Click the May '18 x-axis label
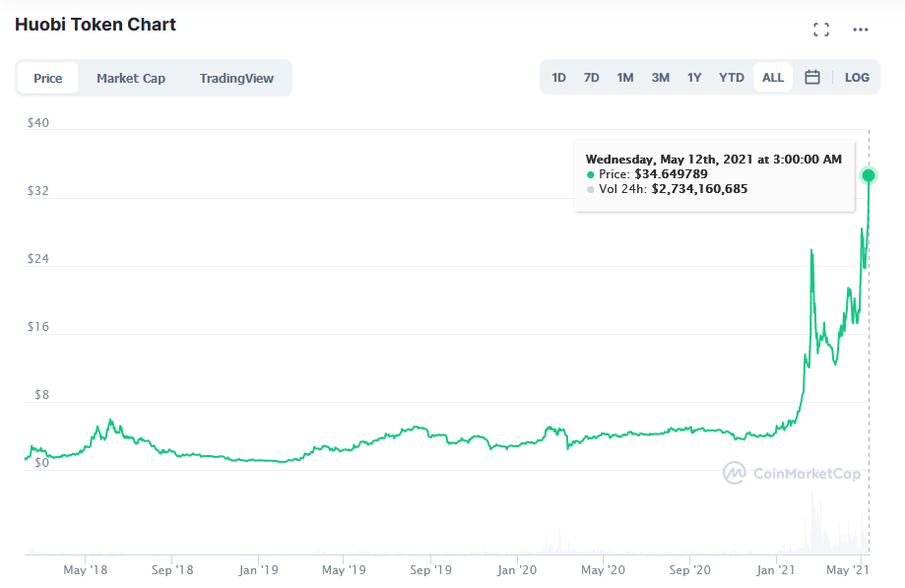Screen dimensions: 905x588 pyautogui.click(x=86, y=570)
